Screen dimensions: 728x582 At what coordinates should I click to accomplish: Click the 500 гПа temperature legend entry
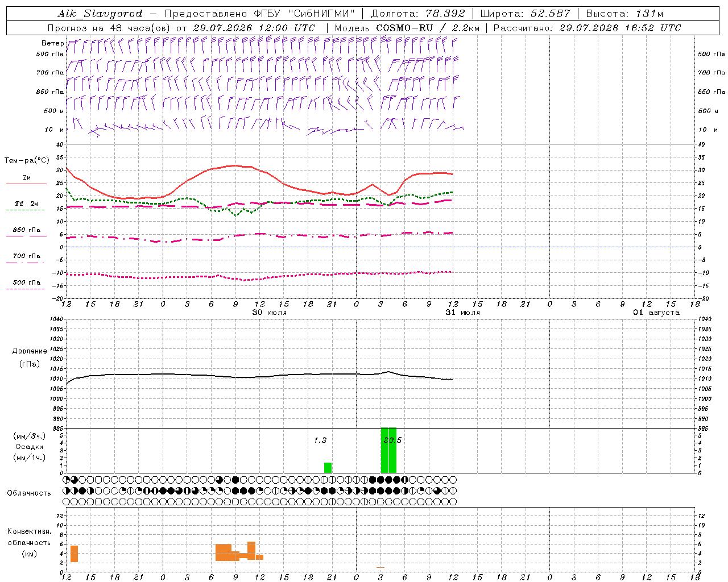[x=27, y=282]
